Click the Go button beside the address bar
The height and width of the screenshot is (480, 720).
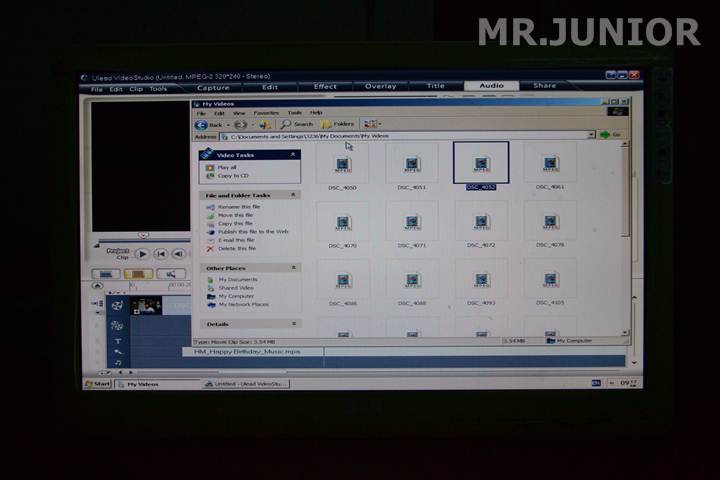(611, 135)
